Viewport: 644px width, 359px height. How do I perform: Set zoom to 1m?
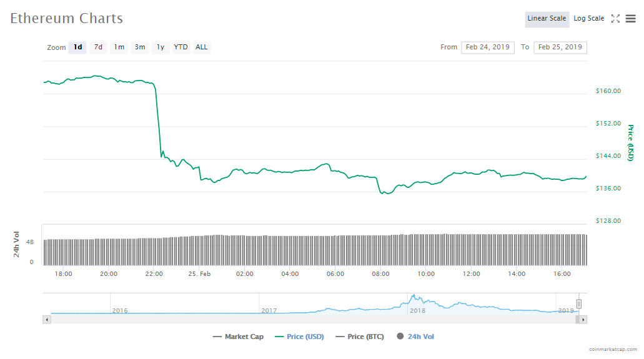(x=119, y=47)
